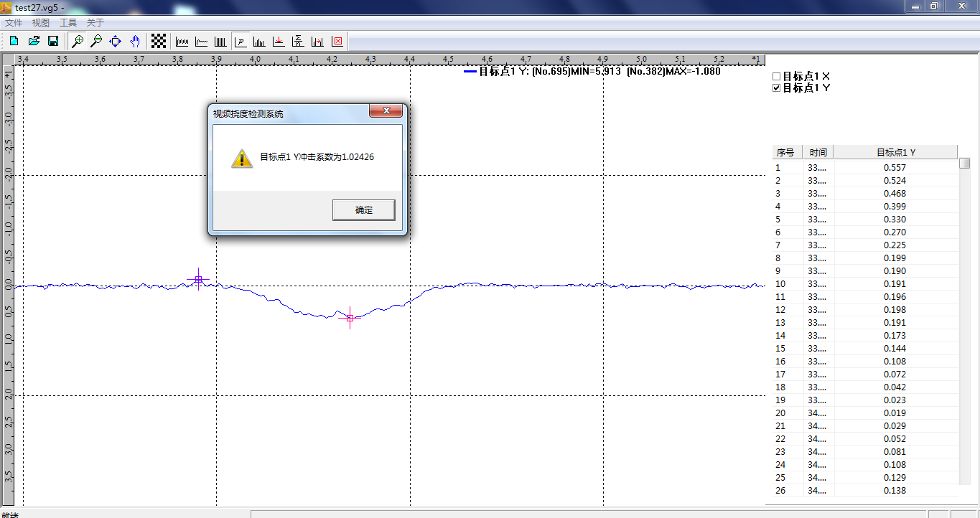This screenshot has height=518, width=980.
Task: Select table value 0.199 in row 8
Action: point(895,258)
